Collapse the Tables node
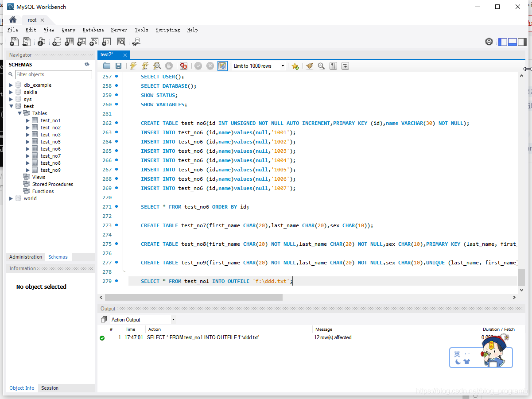The height and width of the screenshot is (399, 532). pyautogui.click(x=19, y=113)
